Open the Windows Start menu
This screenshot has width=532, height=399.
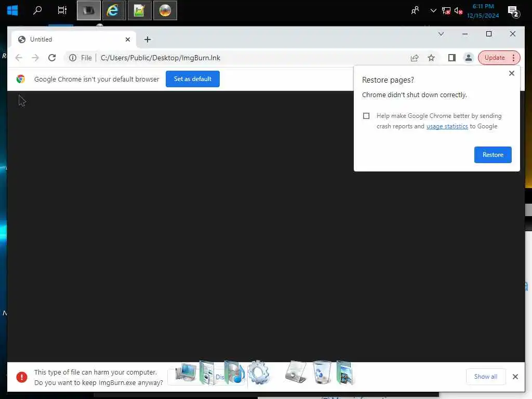point(12,10)
